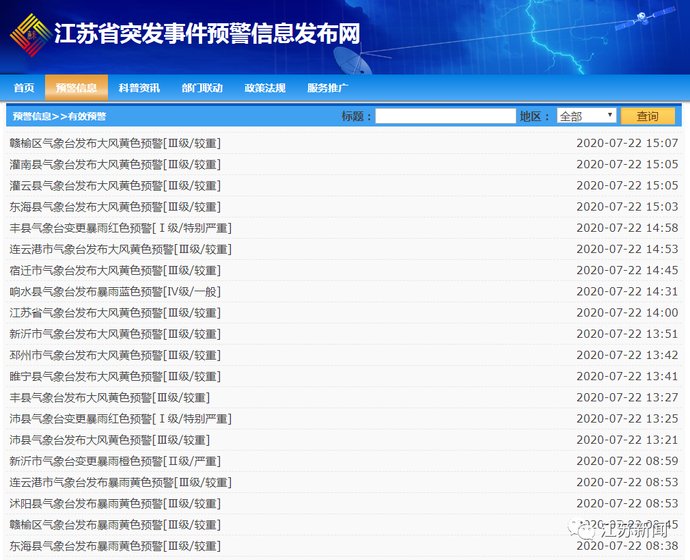Open 东海县气象台发布暴雨黄色预警 alert
The height and width of the screenshot is (560, 690).
[115, 545]
